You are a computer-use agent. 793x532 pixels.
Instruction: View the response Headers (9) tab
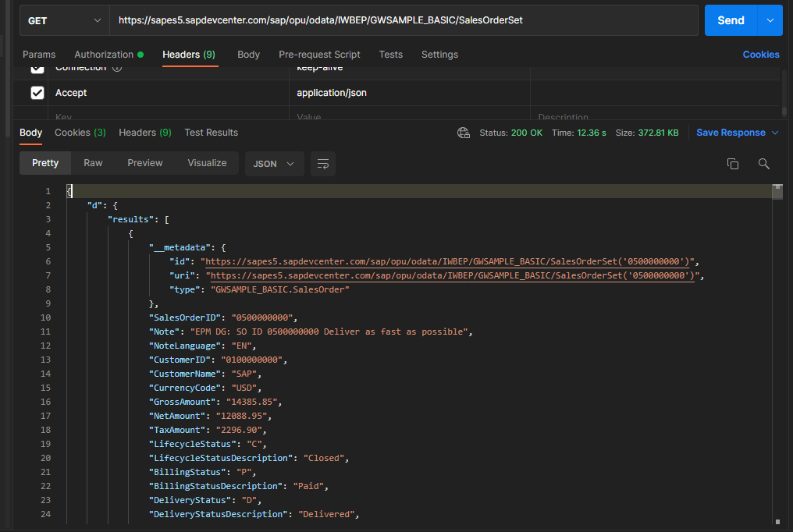tap(145, 133)
